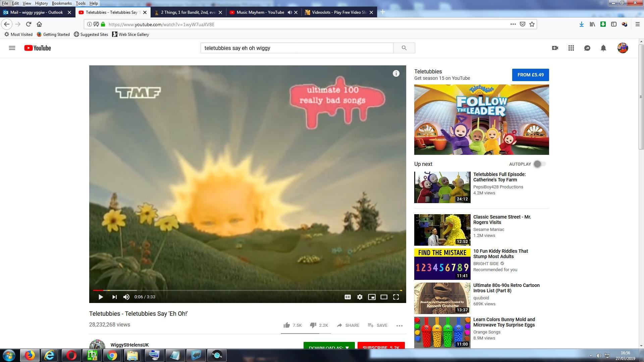Click the YouTube search input field

coord(297,48)
